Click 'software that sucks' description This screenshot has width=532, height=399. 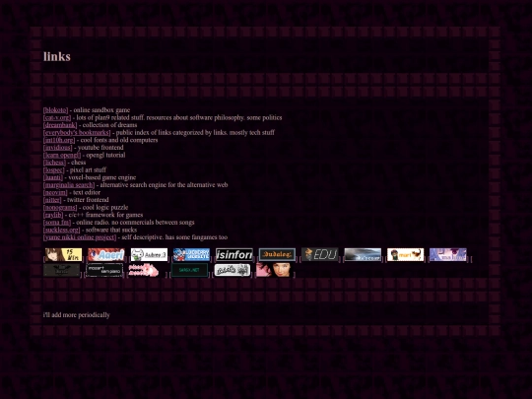pos(111,230)
